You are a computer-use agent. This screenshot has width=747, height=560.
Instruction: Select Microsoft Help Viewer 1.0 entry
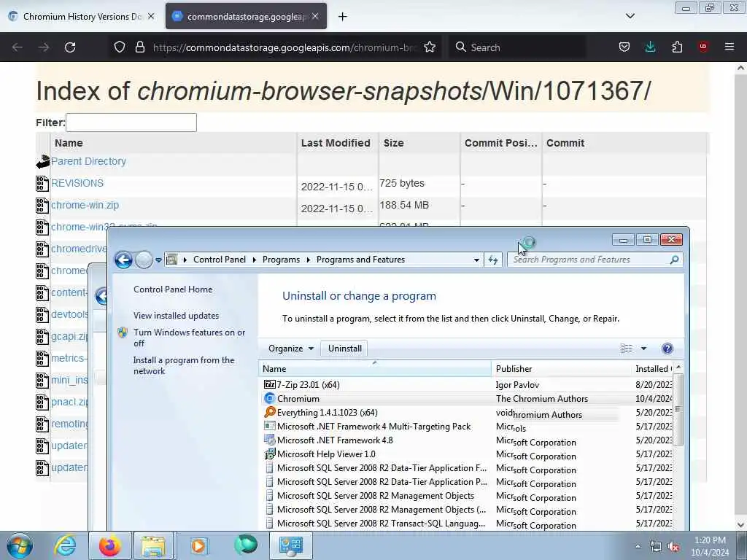pyautogui.click(x=326, y=454)
